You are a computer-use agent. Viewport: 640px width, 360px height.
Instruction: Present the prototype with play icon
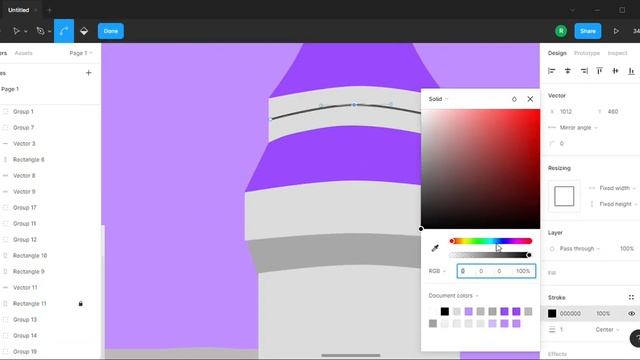coord(616,31)
